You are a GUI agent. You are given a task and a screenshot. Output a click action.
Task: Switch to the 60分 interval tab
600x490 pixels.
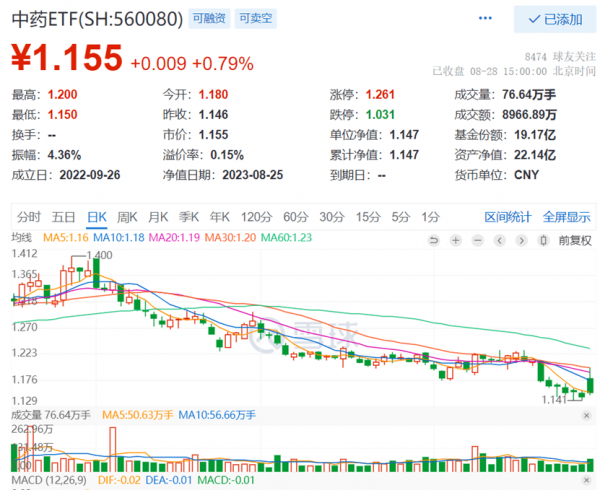(295, 217)
